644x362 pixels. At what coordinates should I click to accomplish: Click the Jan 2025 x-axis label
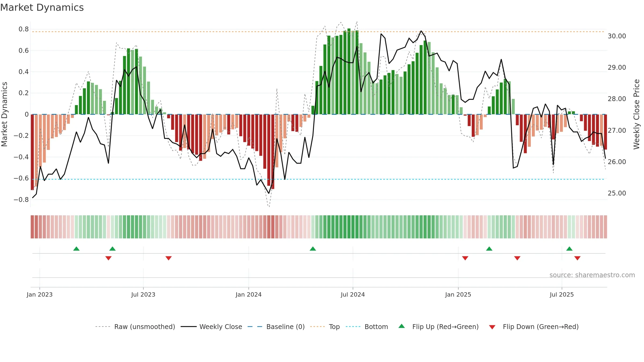pos(458,294)
